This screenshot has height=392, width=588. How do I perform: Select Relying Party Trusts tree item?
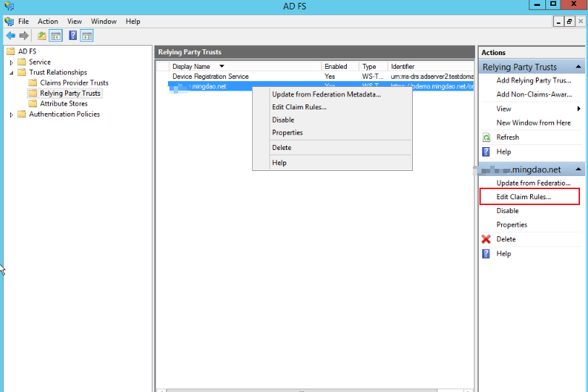click(70, 93)
